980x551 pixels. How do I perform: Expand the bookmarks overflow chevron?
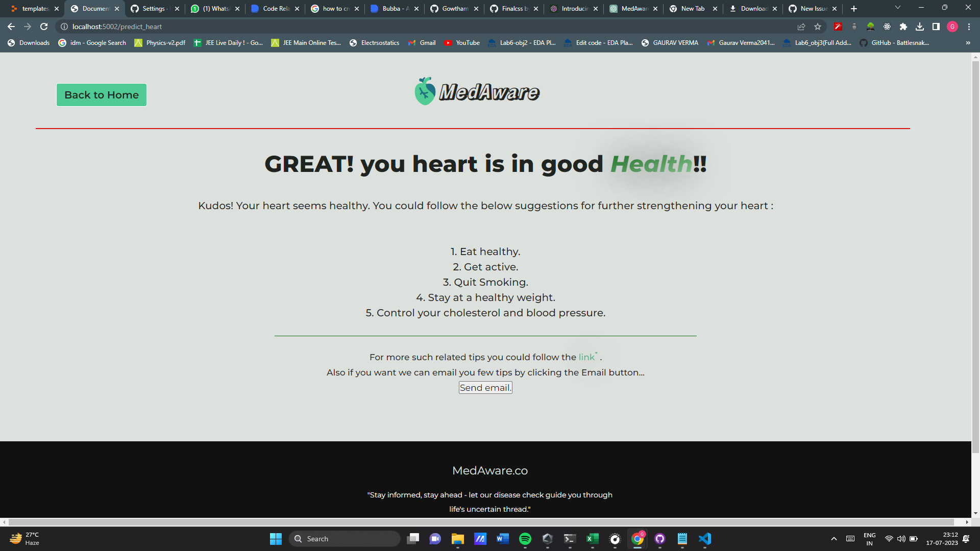click(x=968, y=43)
